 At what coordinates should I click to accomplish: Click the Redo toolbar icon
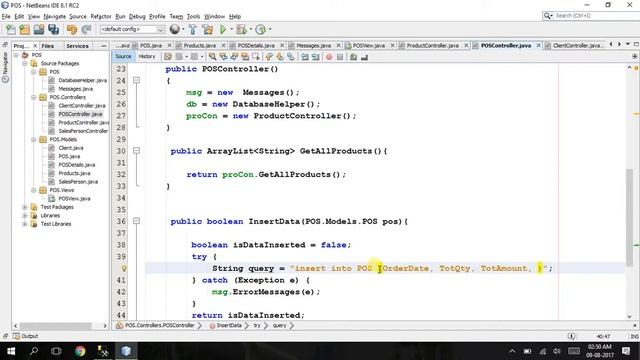tap(86, 29)
